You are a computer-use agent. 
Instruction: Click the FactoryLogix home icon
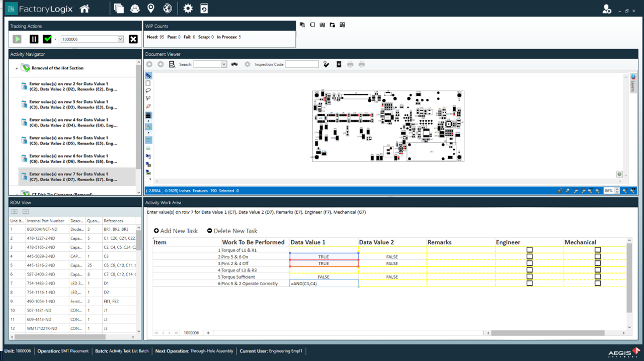[x=84, y=8]
